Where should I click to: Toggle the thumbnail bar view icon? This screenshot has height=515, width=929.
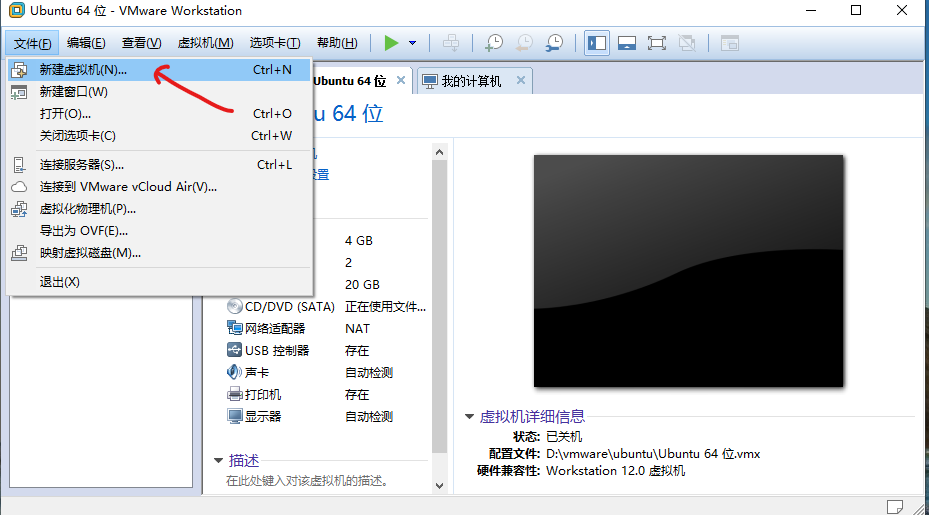pos(627,43)
